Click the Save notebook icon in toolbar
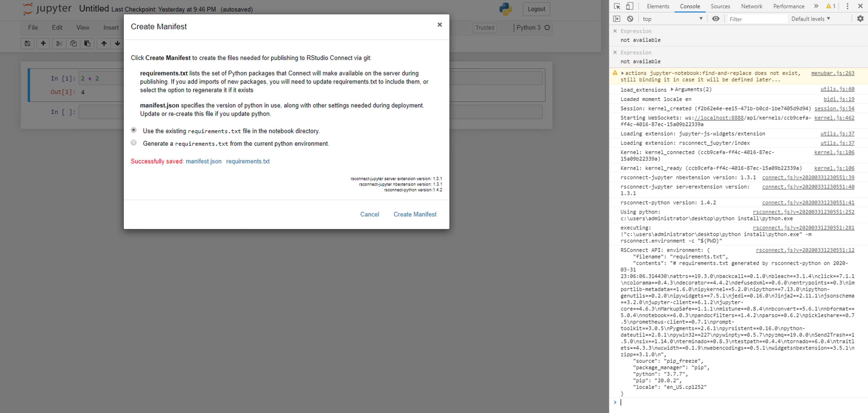Screen dimensions: 868x413 (28, 43)
